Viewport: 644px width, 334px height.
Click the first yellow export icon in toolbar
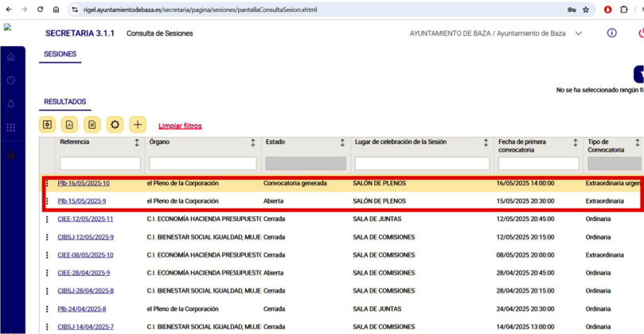pyautogui.click(x=48, y=125)
